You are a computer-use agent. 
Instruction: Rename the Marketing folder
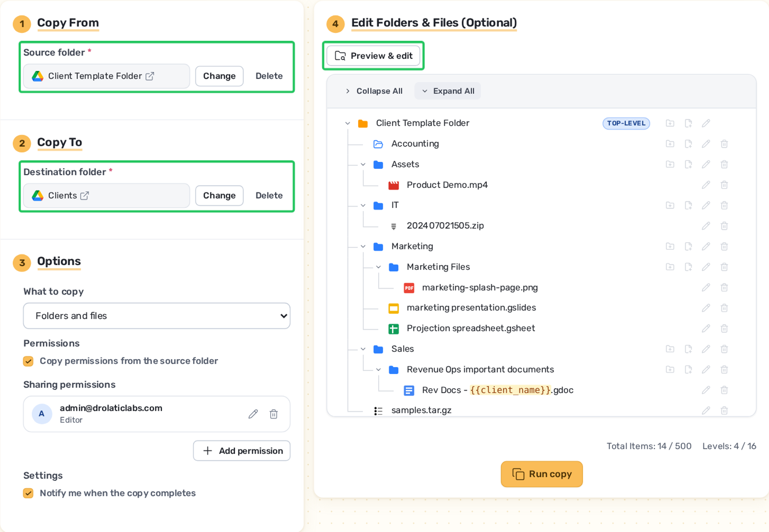[x=706, y=246]
